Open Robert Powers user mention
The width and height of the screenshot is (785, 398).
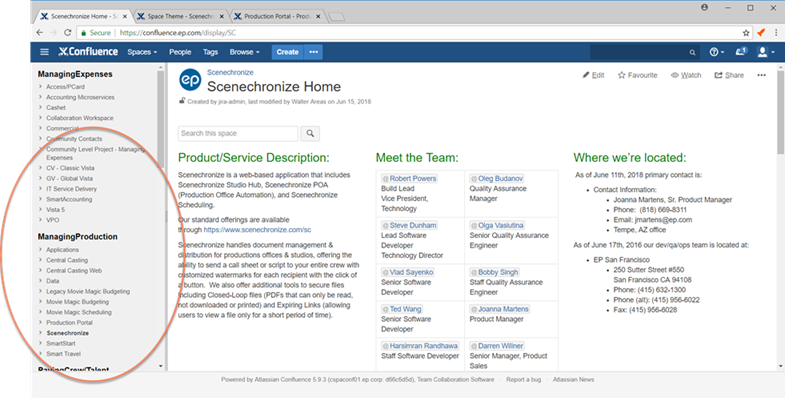409,178
